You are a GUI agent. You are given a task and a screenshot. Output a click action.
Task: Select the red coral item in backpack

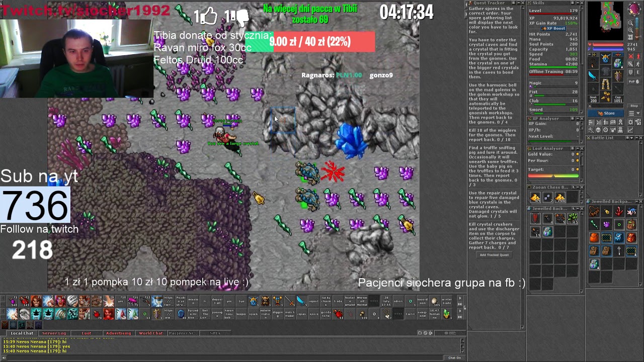pos(619,212)
